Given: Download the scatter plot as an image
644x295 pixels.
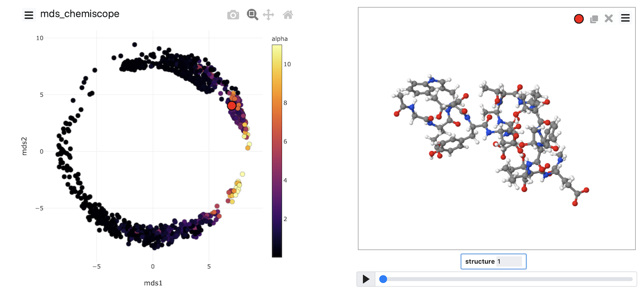Looking at the screenshot, I should pyautogui.click(x=233, y=14).
